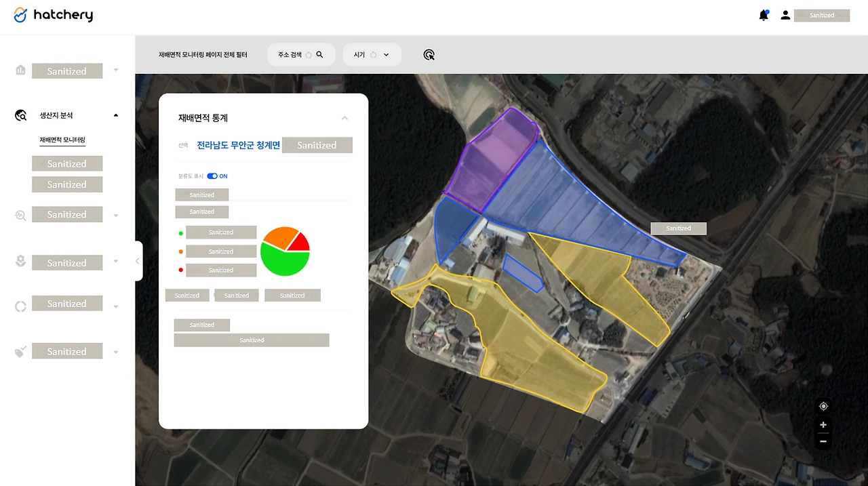
Task: Open the 생산지 분석 menu
Action: coord(56,116)
